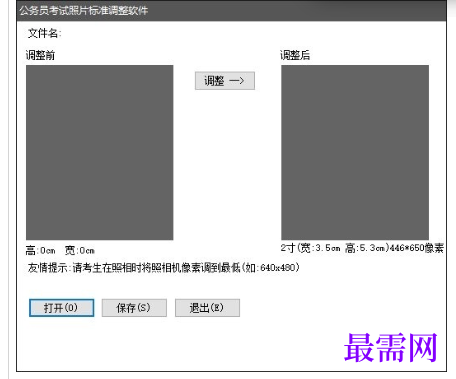456x379 pixels.
Task: Select the 文件名: label text
Action: click(45, 33)
